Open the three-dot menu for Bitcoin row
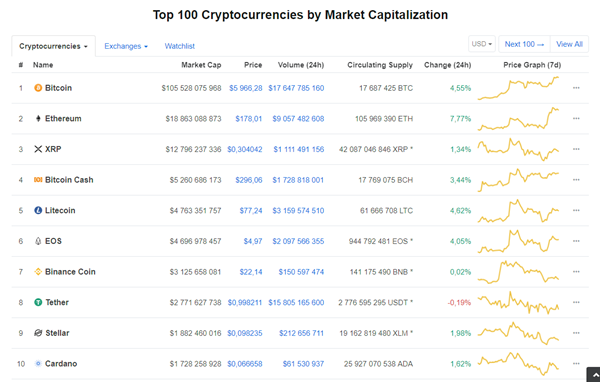600x382 pixels. (576, 88)
